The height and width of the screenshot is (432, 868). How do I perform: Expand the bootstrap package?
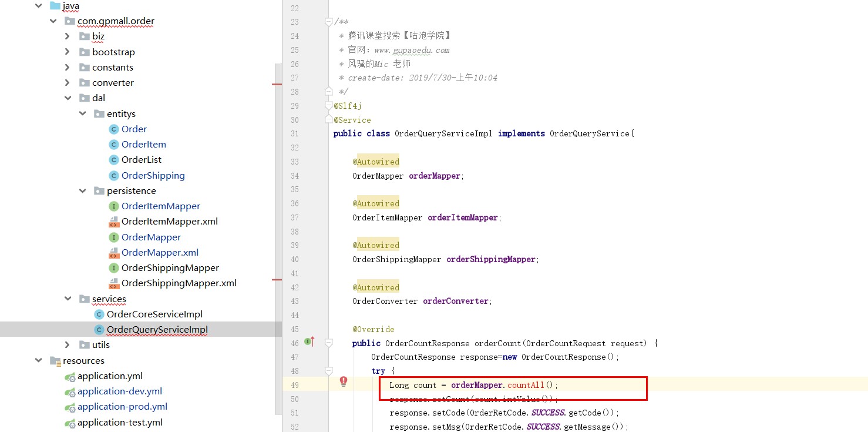[68, 52]
